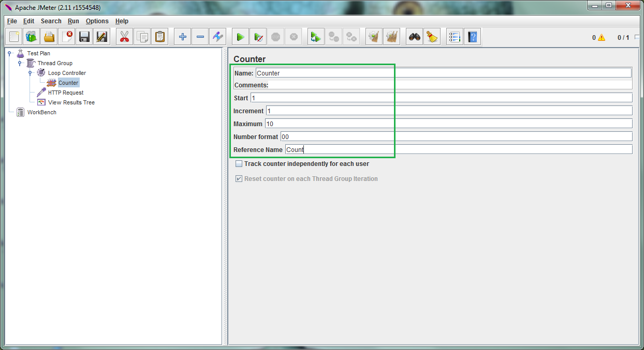Screen dimensions: 644x350
Task: Click the Search toolbar icon (binoculars)
Action: click(x=414, y=36)
